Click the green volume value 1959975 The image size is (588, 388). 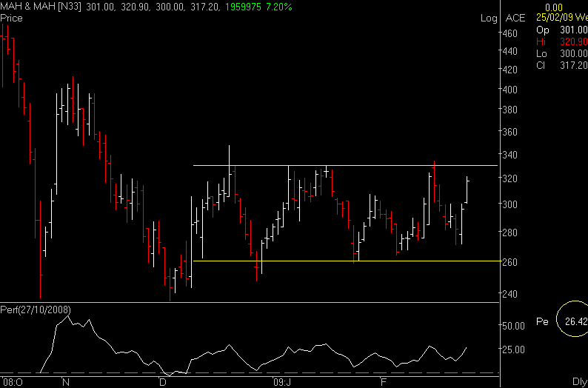244,7
